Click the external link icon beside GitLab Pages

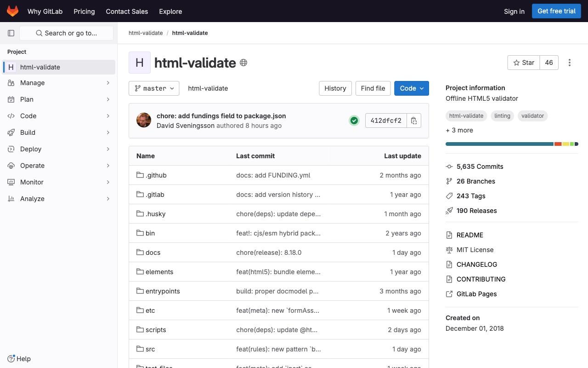(x=449, y=294)
